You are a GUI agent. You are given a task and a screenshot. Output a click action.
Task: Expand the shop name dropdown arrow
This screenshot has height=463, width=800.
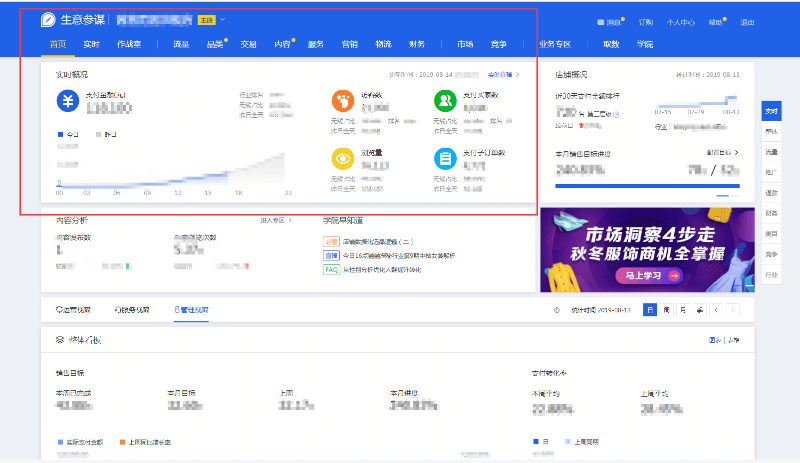(x=223, y=20)
